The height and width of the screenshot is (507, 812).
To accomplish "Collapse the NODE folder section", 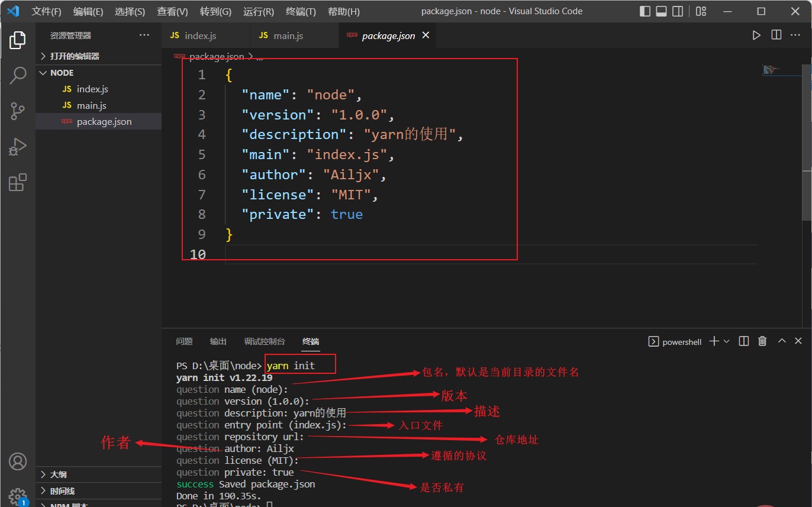I will tap(98, 73).
